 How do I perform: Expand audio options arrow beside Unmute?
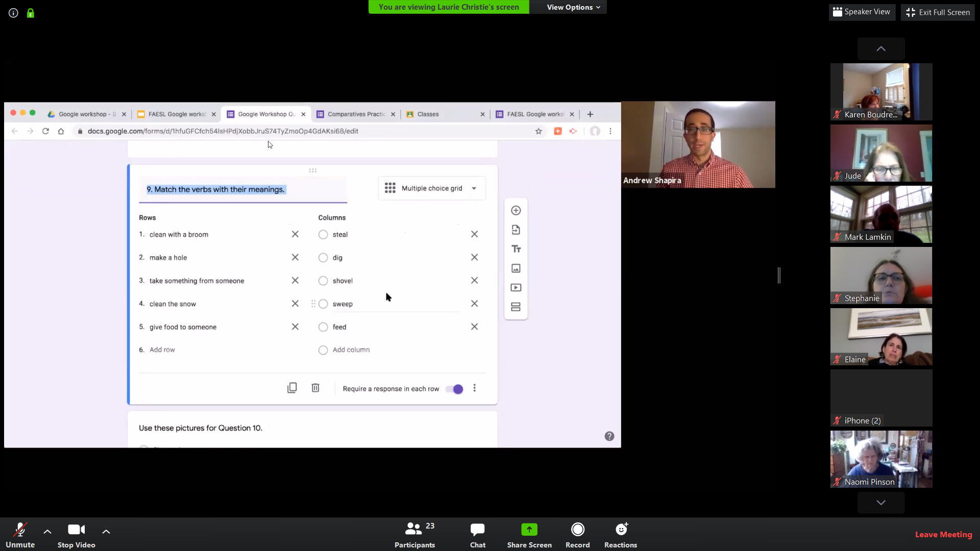click(47, 532)
